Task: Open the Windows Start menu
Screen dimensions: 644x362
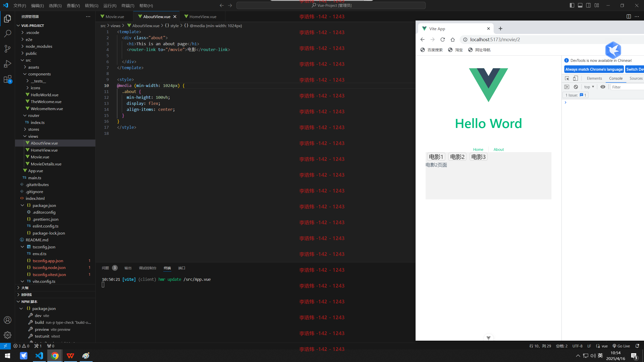Action: (x=8, y=356)
